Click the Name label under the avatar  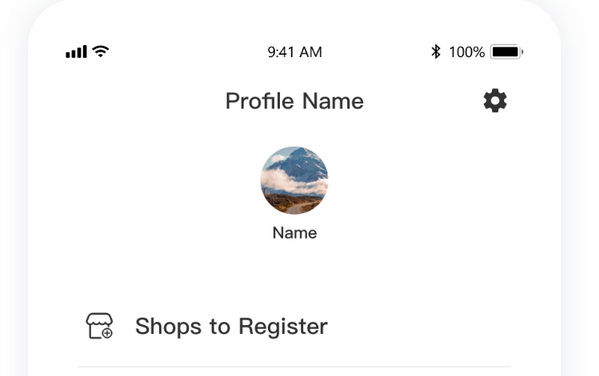coord(295,233)
